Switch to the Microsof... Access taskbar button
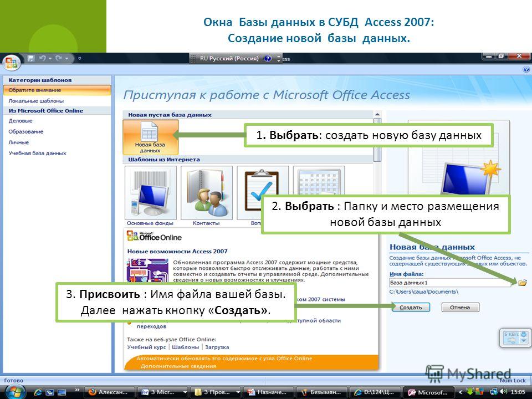 point(428,392)
